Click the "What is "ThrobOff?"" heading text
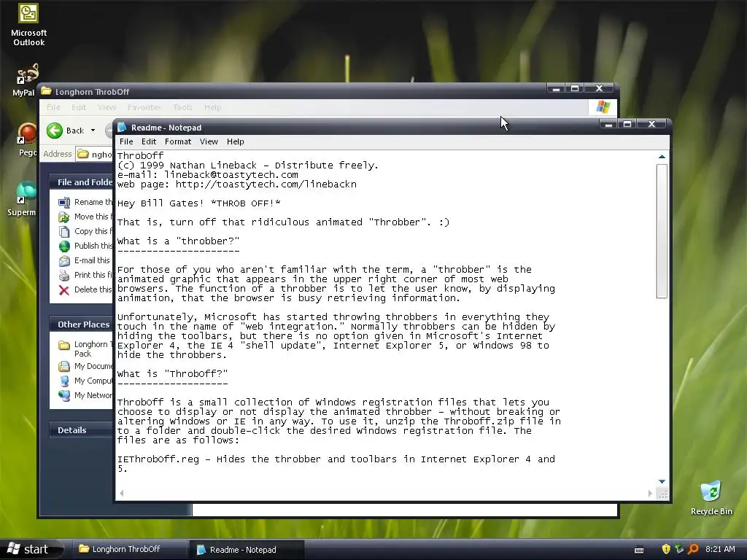The width and height of the screenshot is (747, 560). (x=172, y=374)
